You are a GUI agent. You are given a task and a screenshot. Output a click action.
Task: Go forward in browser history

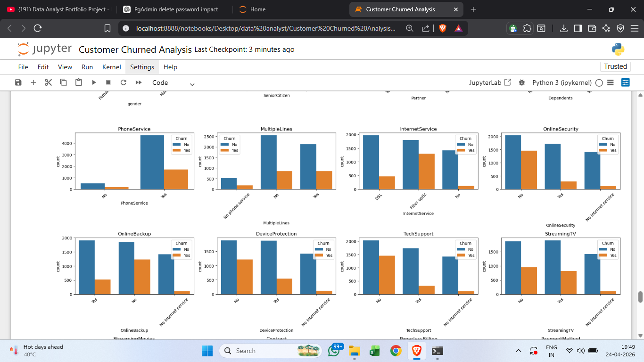[24, 28]
